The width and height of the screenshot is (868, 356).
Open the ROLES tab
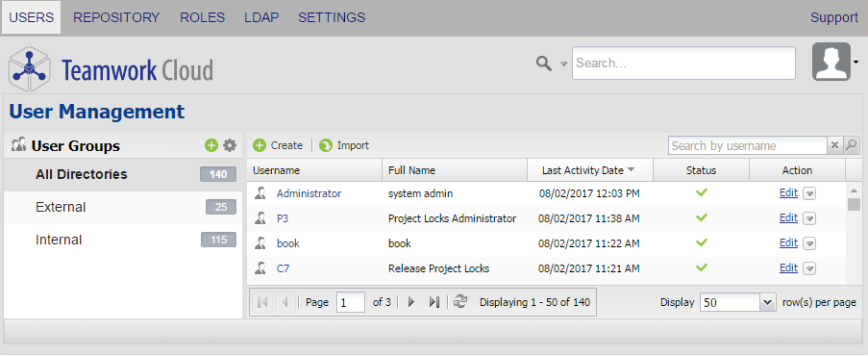(202, 17)
